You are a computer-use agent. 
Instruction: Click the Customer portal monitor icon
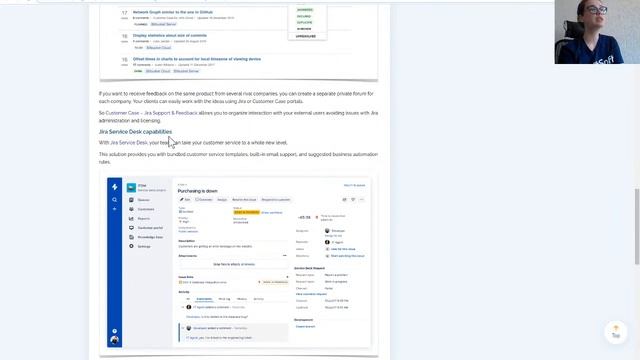click(131, 228)
